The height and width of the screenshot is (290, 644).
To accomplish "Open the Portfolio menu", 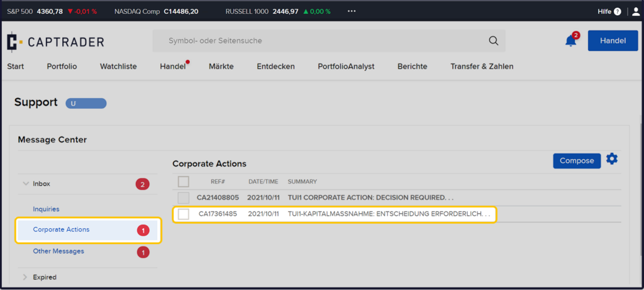I will (62, 66).
